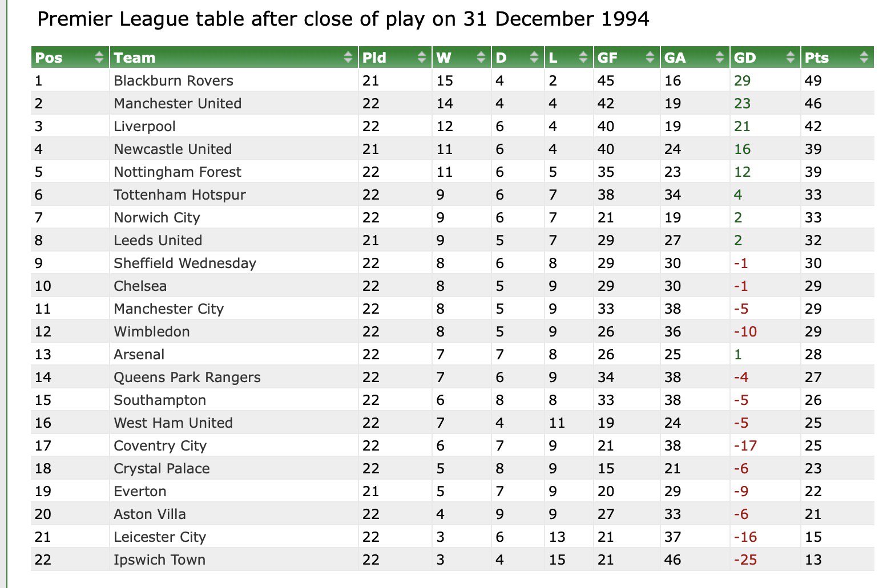This screenshot has height=588, width=895.
Task: Click the Pts column header label
Action: coord(817,58)
